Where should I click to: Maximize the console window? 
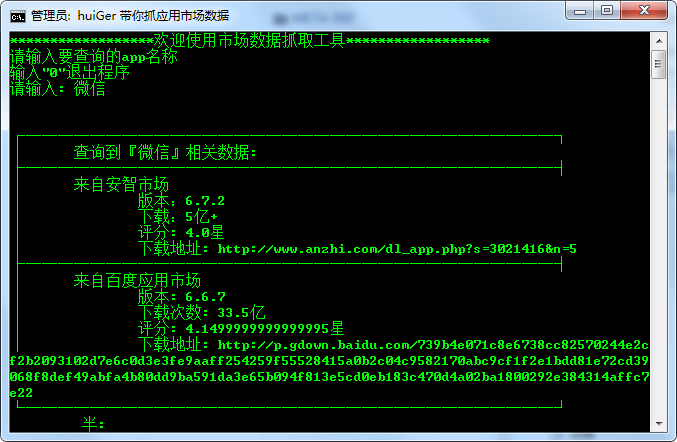[x=607, y=11]
